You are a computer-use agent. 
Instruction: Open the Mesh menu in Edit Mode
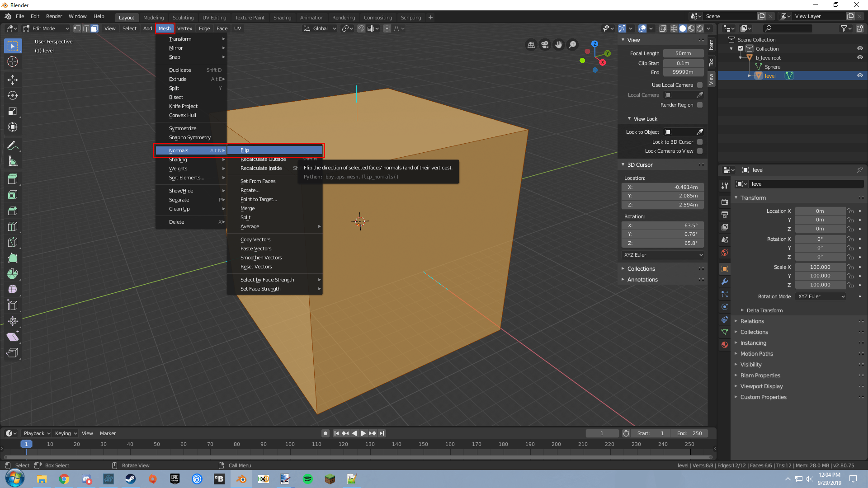[165, 28]
